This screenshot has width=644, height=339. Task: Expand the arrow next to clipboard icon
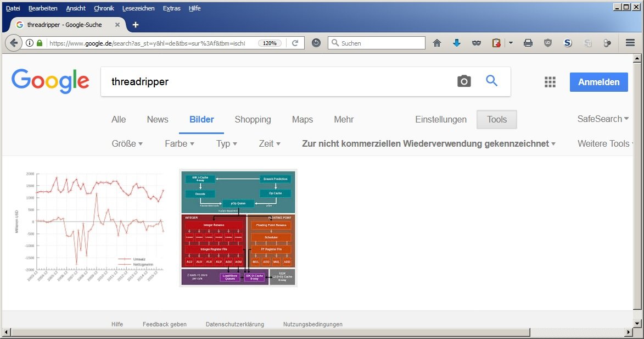click(x=511, y=43)
